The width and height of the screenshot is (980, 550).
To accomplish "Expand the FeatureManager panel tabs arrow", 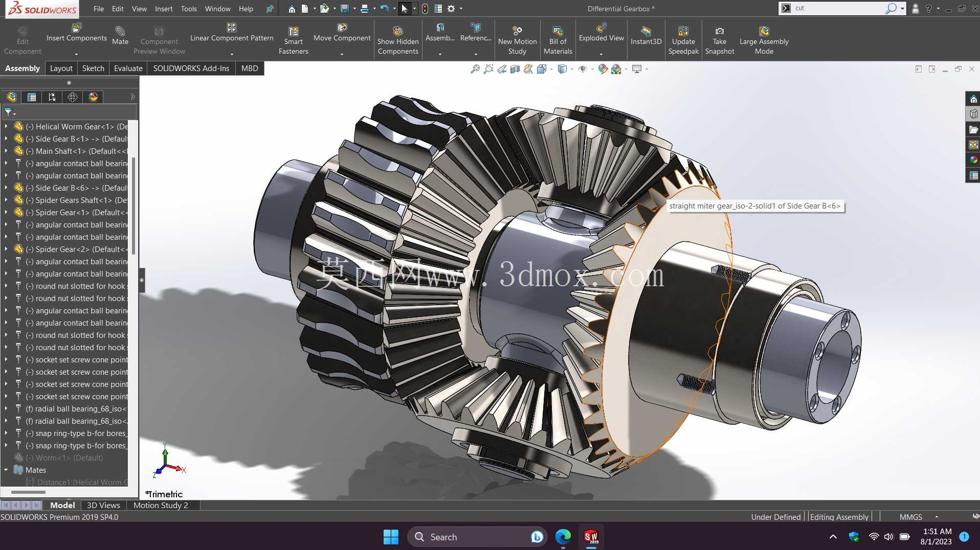I will pos(132,97).
